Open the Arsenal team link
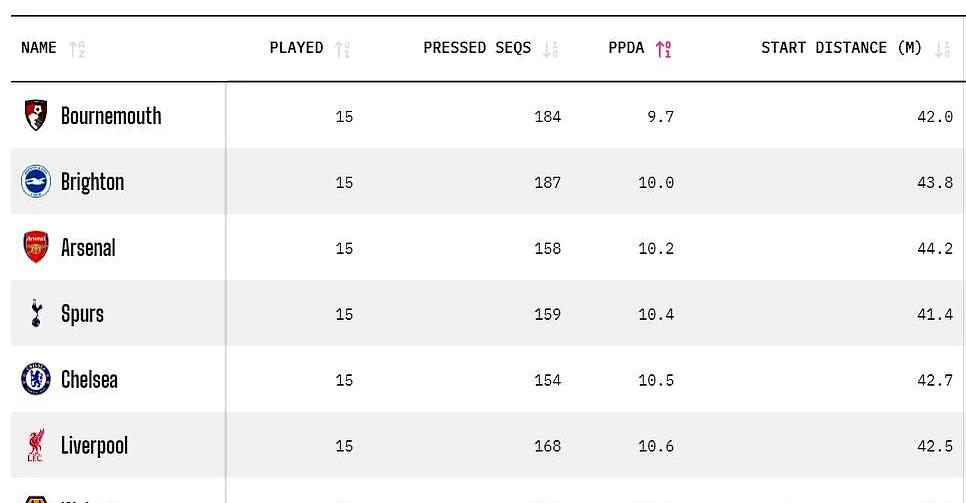This screenshot has width=966, height=503. tap(88, 248)
